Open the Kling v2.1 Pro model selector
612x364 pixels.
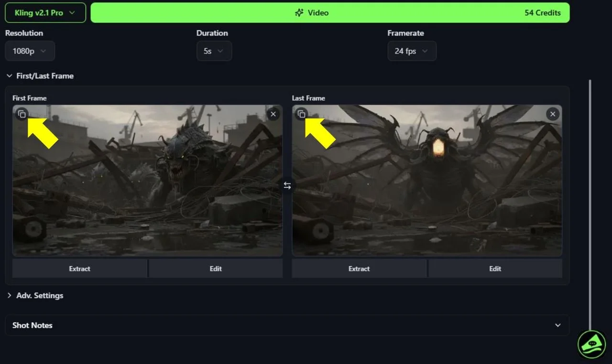[45, 12]
